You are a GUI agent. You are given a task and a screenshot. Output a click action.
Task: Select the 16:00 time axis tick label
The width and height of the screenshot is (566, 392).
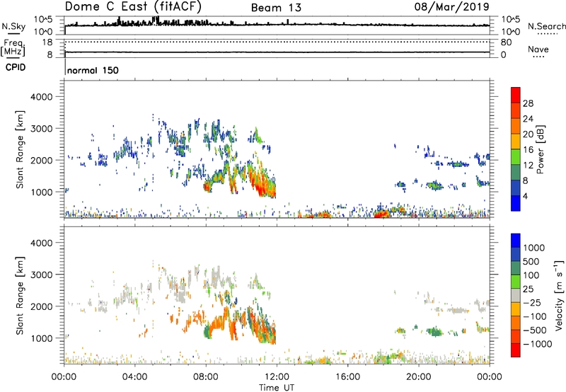click(347, 377)
